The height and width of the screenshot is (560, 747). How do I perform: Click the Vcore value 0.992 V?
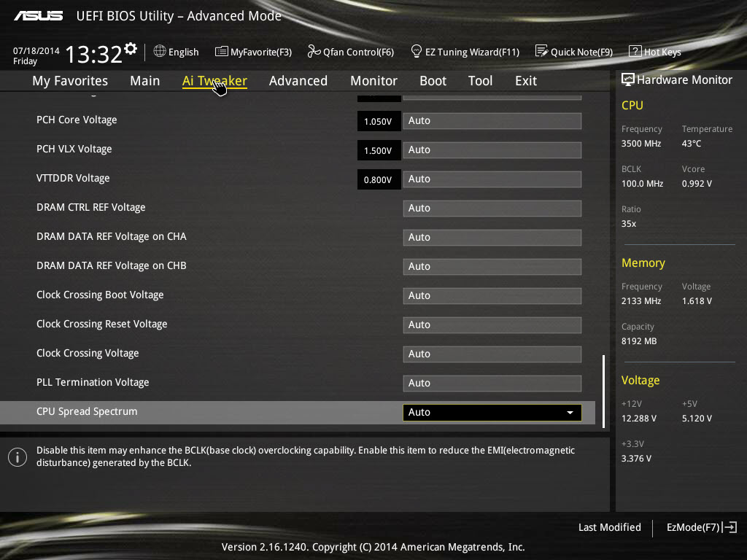click(x=697, y=184)
